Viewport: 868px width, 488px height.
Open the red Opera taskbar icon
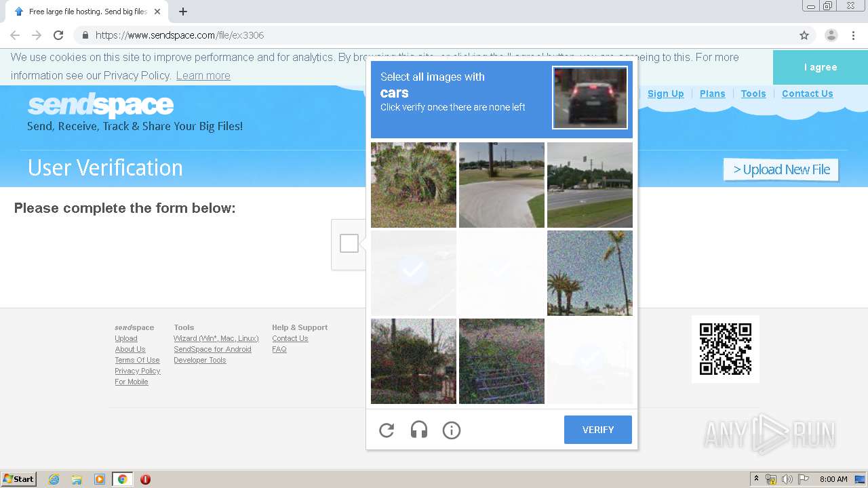[145, 479]
